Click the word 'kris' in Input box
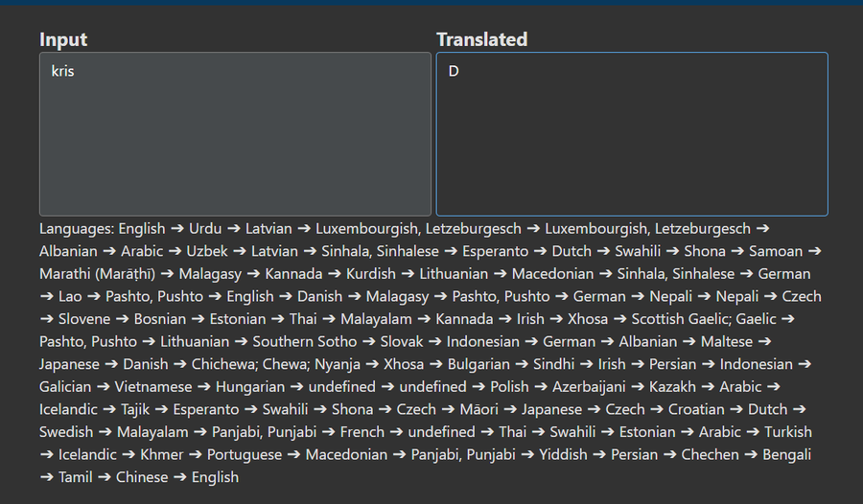 click(62, 72)
